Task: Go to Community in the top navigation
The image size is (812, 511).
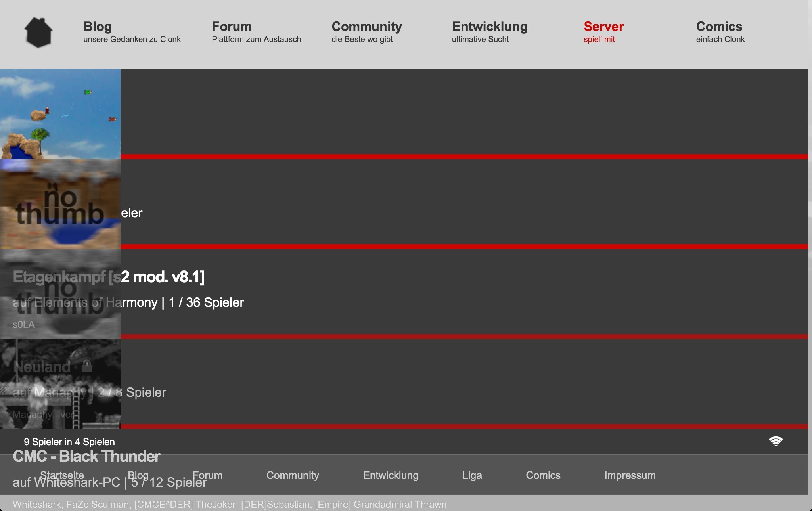Action: 366,27
